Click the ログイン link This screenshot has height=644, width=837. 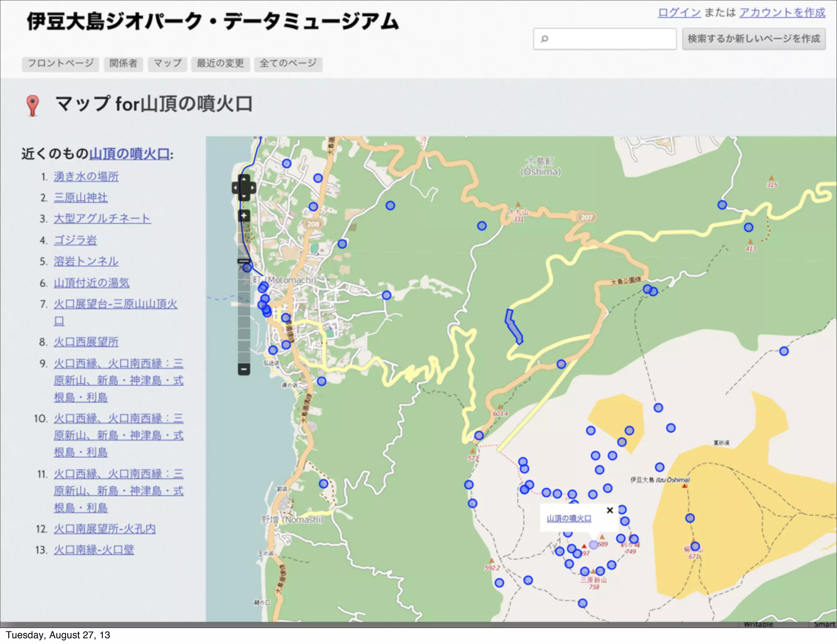click(x=679, y=13)
